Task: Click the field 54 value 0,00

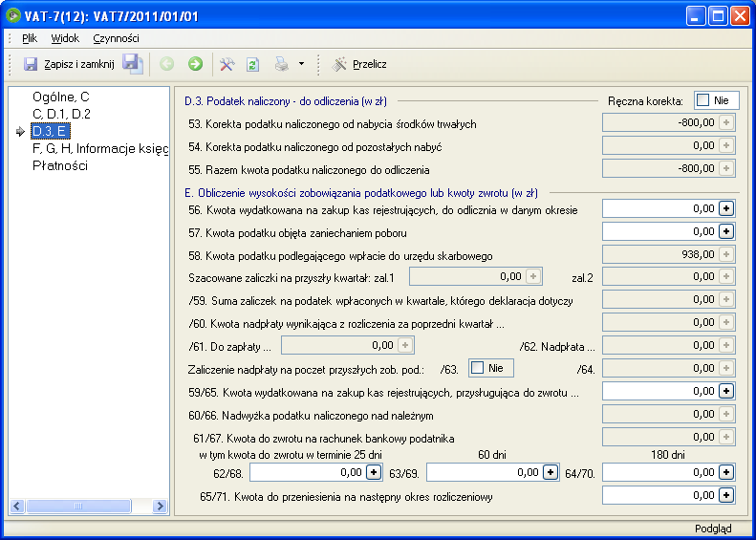Action: [704, 145]
